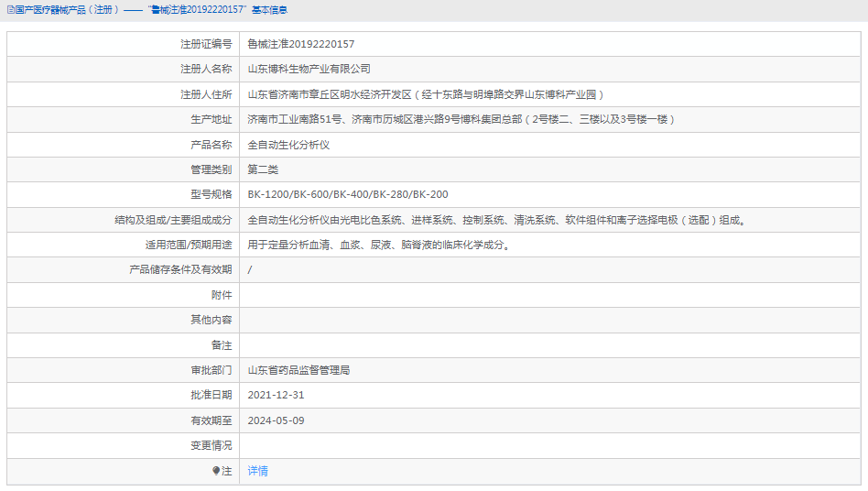The width and height of the screenshot is (868, 491).
Task: Click the quoted 鲁械注准20192220157 in the header
Action: click(x=197, y=10)
